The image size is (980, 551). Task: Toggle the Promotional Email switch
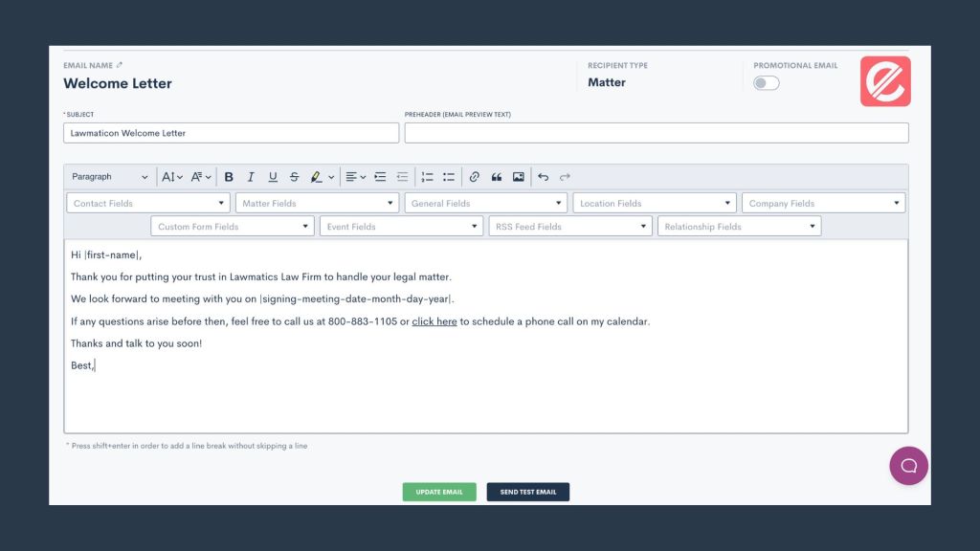[x=767, y=83]
